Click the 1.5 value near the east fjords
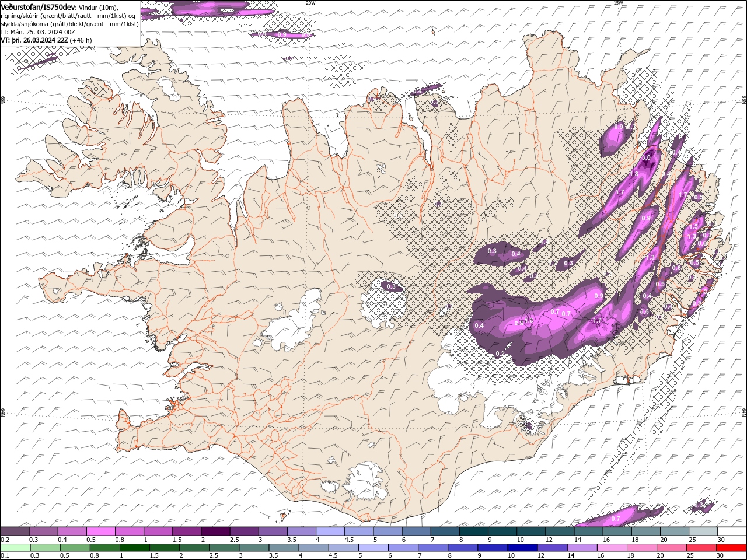The image size is (747, 560). point(694,226)
